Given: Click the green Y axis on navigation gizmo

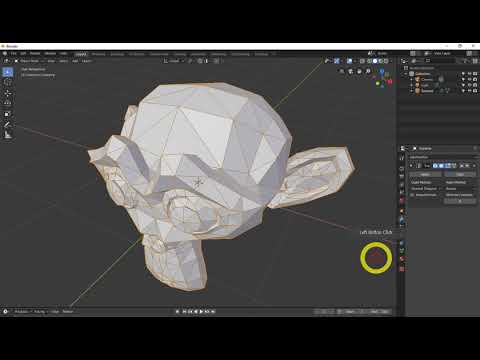Looking at the screenshot, I should [x=378, y=83].
